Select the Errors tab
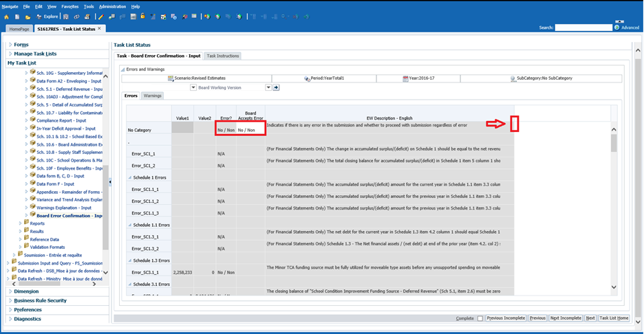Viewport: 644px width, 334px height. coord(131,96)
